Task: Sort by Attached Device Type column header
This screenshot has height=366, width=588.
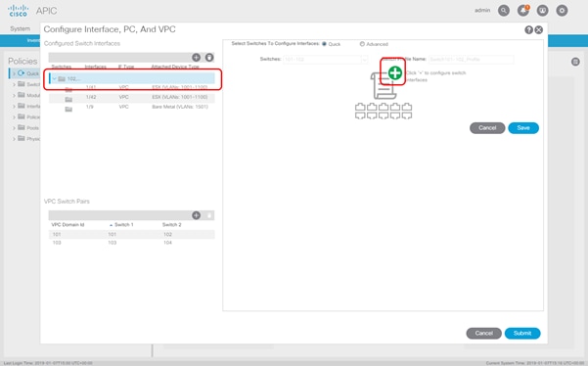Action: pyautogui.click(x=175, y=67)
